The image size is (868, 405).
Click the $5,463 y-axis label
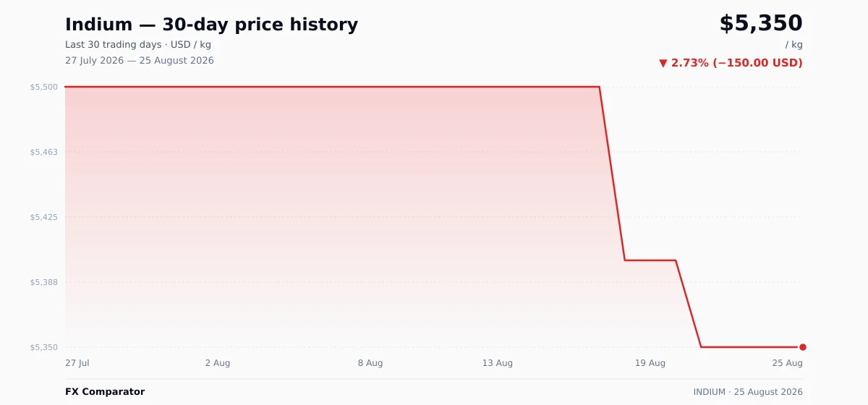click(x=44, y=152)
